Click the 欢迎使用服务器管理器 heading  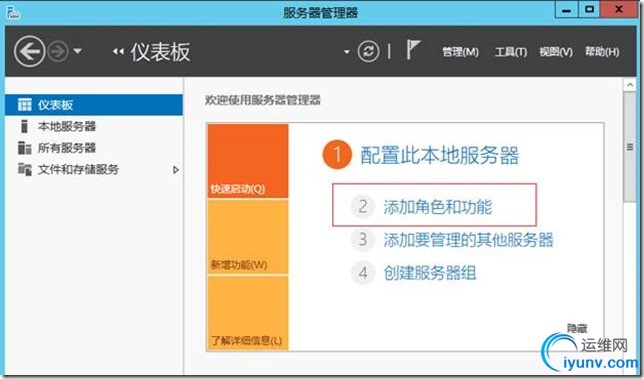pyautogui.click(x=262, y=100)
